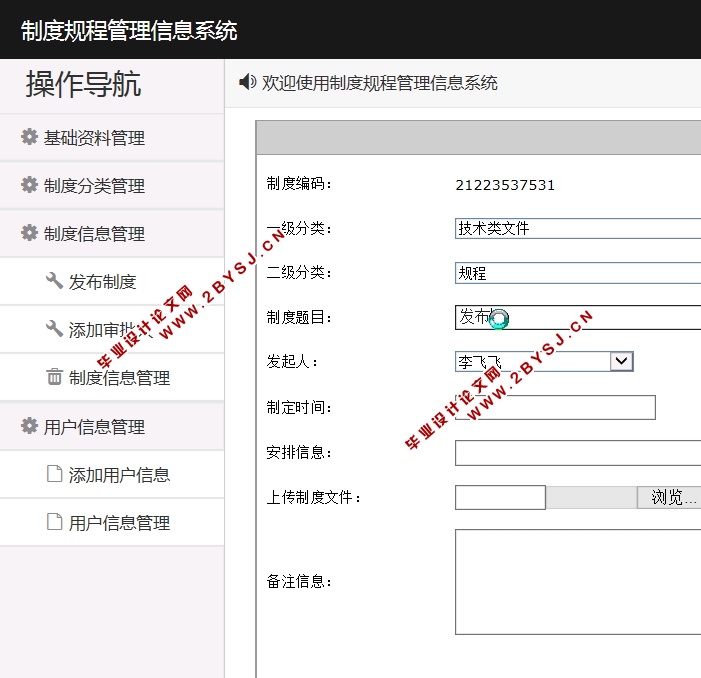Screen dimensions: 701x678
Task: Click the 备注信息 textarea
Action: pos(578,582)
